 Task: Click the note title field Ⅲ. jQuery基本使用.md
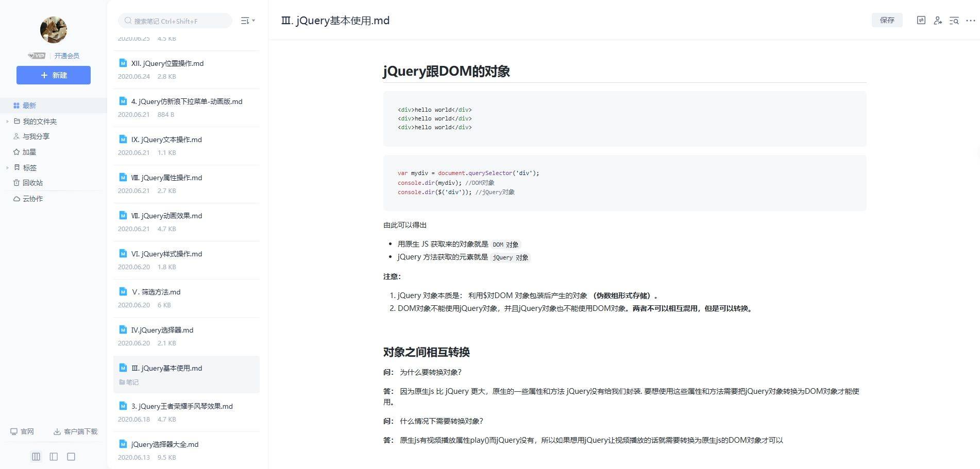point(335,21)
